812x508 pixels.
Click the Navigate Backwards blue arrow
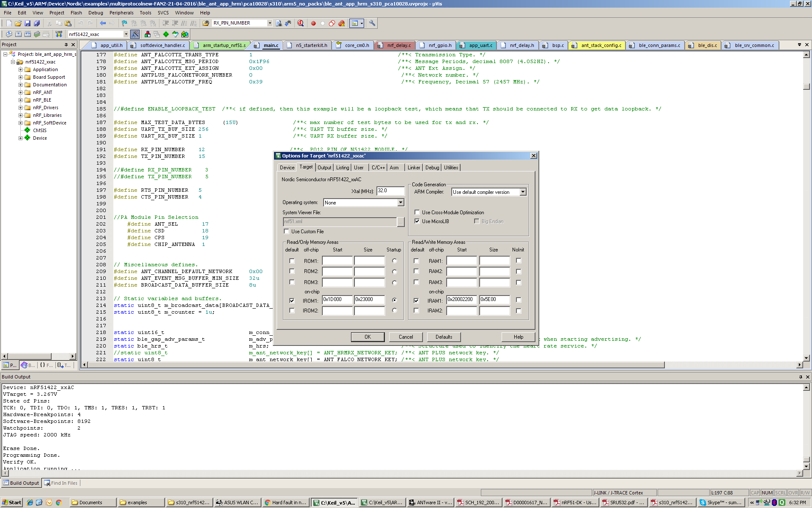coord(103,23)
